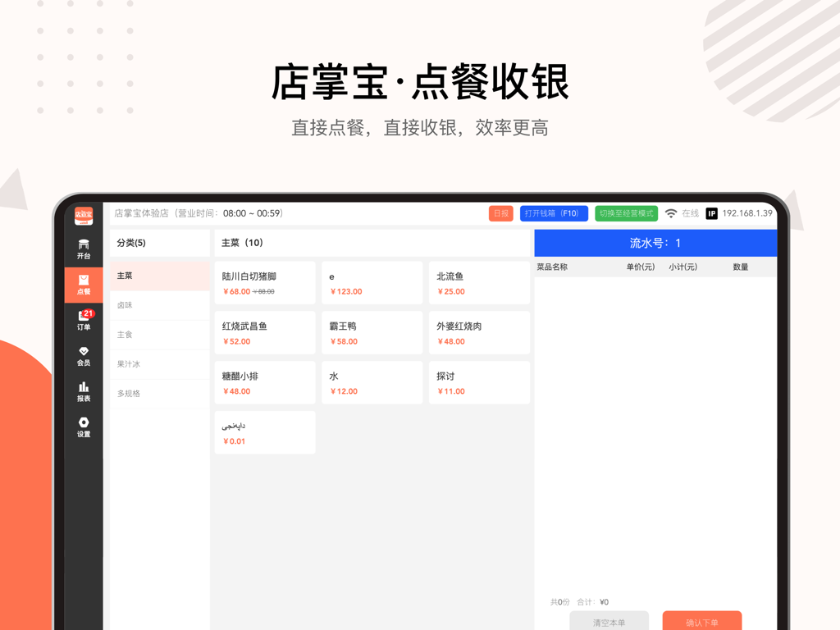Click the Wi-Fi online status icon
The image size is (840, 630).
[672, 212]
